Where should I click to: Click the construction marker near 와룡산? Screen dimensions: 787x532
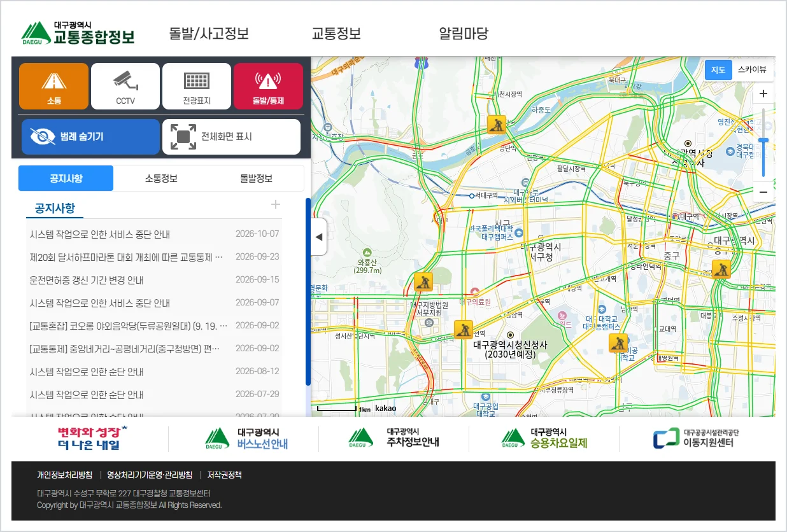coord(423,282)
